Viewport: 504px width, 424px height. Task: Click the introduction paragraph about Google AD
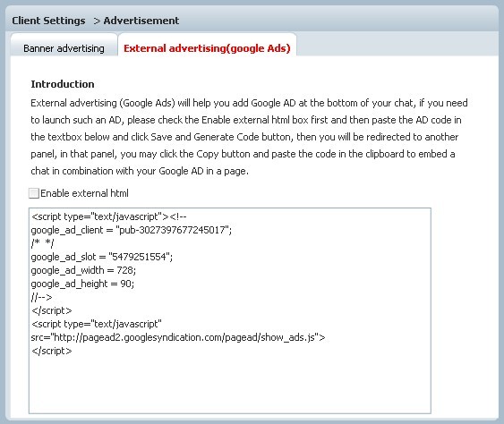point(249,137)
